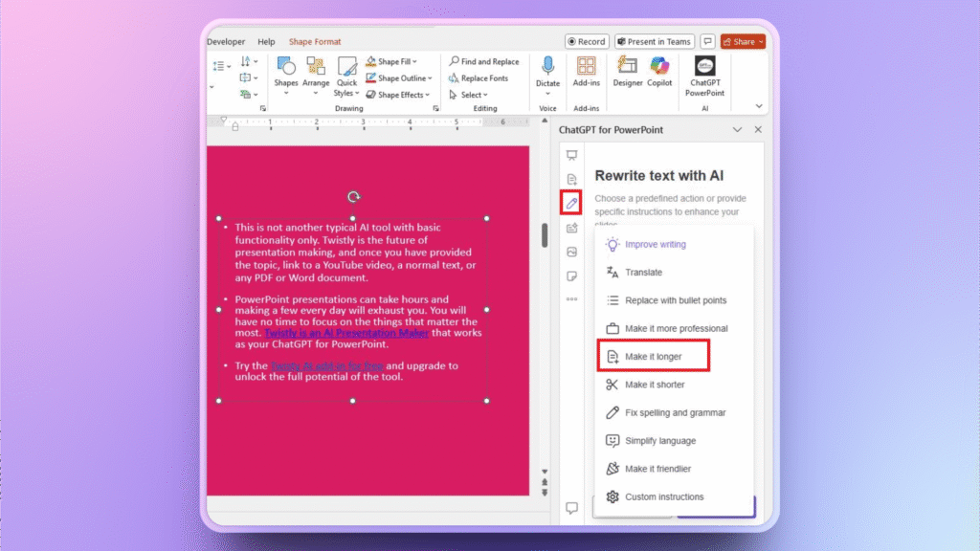Screen dimensions: 980x551
Task: Open the Shapes gallery dropdown
Action: [285, 75]
